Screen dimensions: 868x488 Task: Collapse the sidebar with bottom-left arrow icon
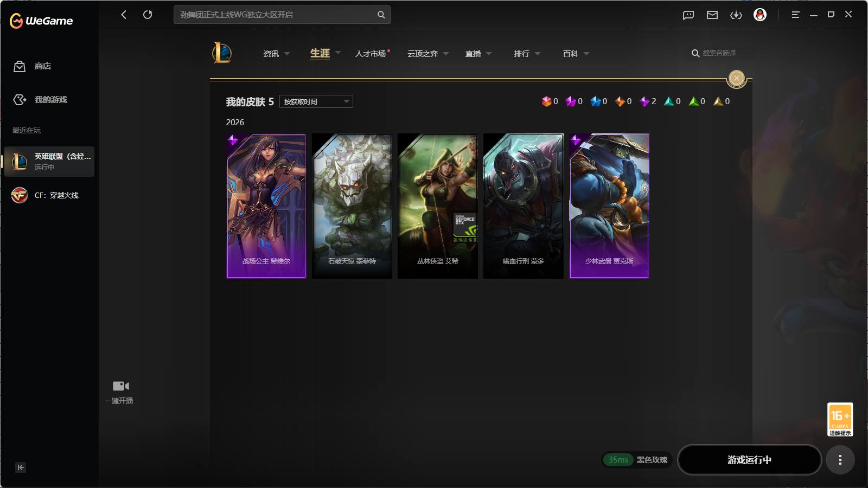[x=21, y=467]
